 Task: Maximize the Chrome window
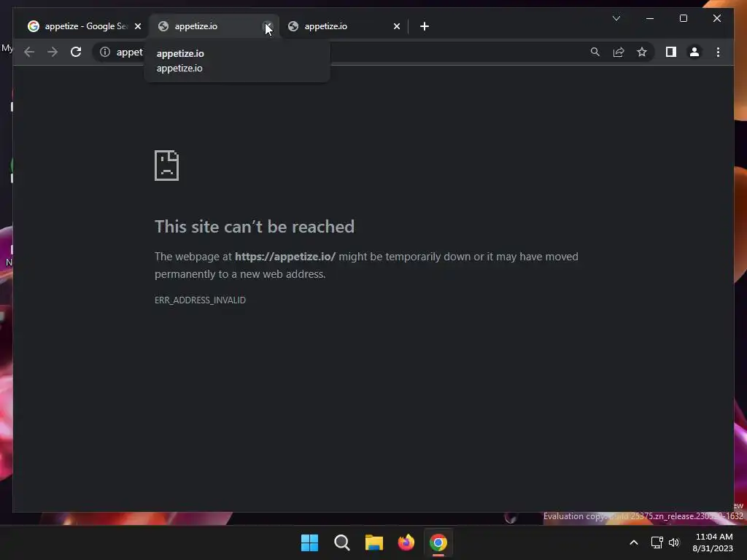tap(683, 18)
